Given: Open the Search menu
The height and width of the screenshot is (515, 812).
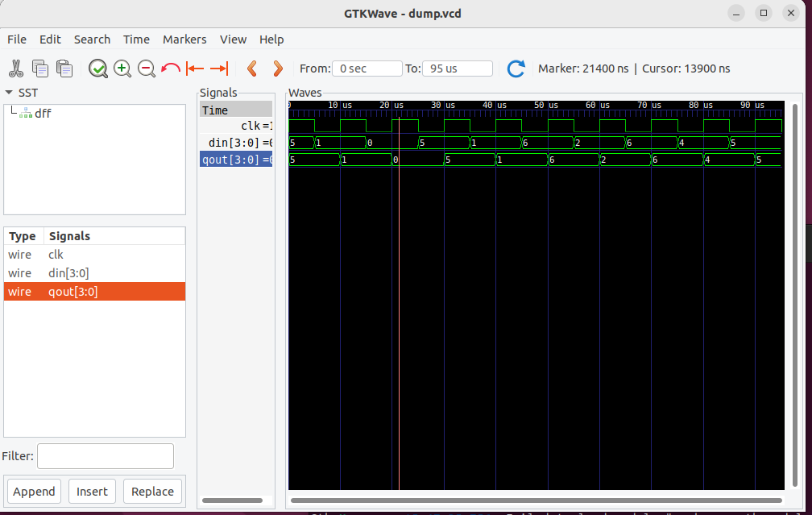Looking at the screenshot, I should coord(92,39).
